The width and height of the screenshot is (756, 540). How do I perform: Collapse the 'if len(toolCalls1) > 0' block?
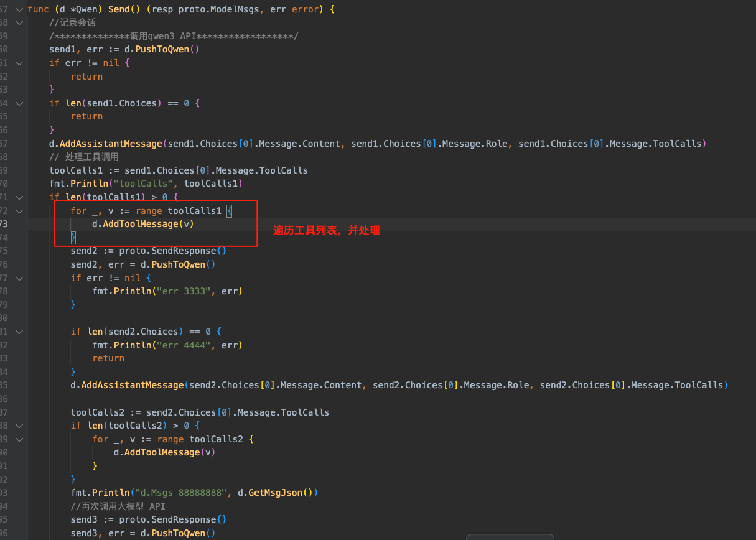[19, 197]
